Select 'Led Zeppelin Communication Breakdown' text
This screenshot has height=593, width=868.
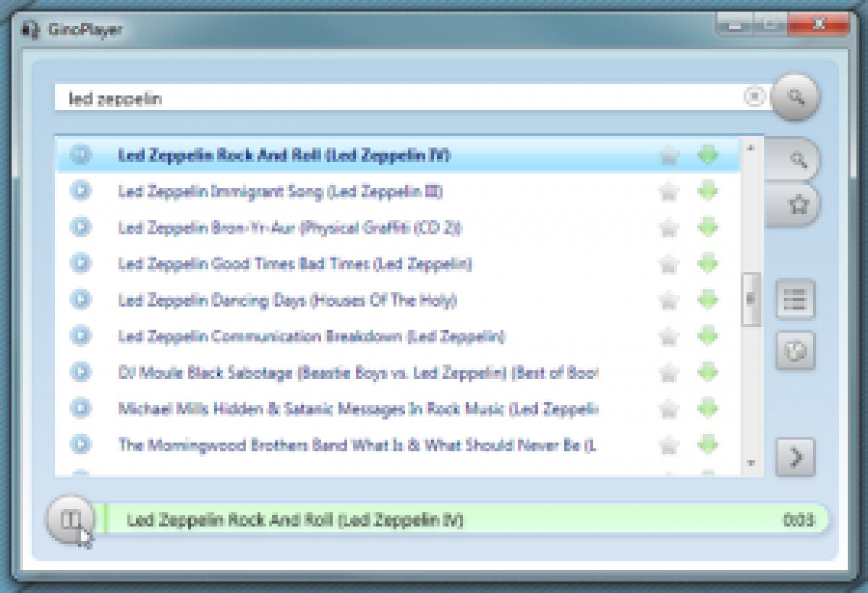click(x=312, y=336)
